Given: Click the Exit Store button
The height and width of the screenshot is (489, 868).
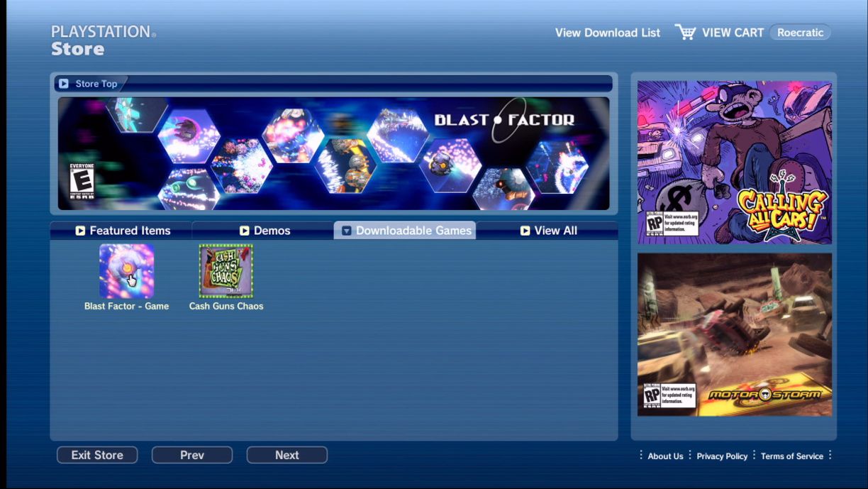Looking at the screenshot, I should tap(97, 455).
